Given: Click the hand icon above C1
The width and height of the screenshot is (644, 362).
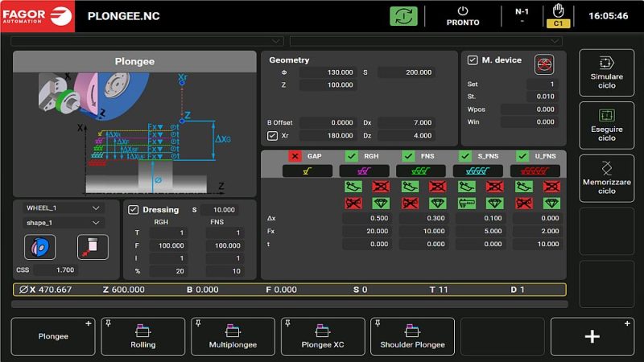Looking at the screenshot, I should [x=558, y=10].
